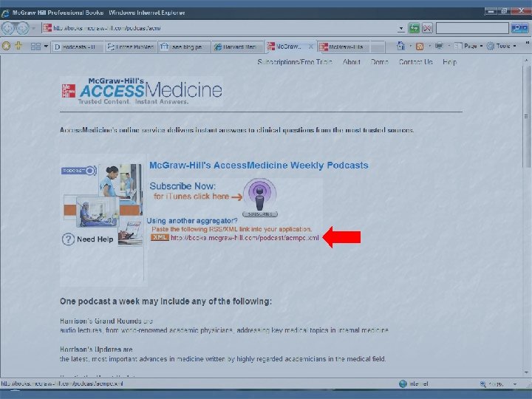532x399 pixels.
Task: Click the Internet zone globe status icon
Action: click(403, 383)
